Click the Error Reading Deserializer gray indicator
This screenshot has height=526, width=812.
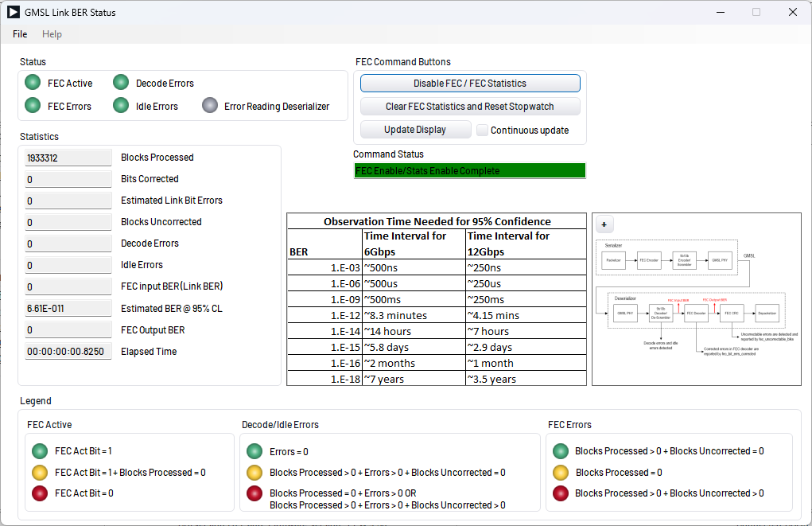(210, 105)
